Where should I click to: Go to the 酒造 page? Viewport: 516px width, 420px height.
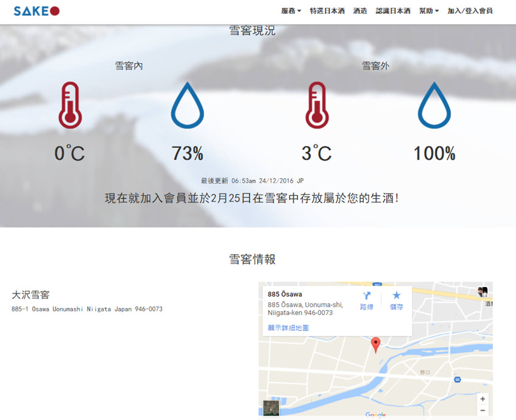click(360, 11)
